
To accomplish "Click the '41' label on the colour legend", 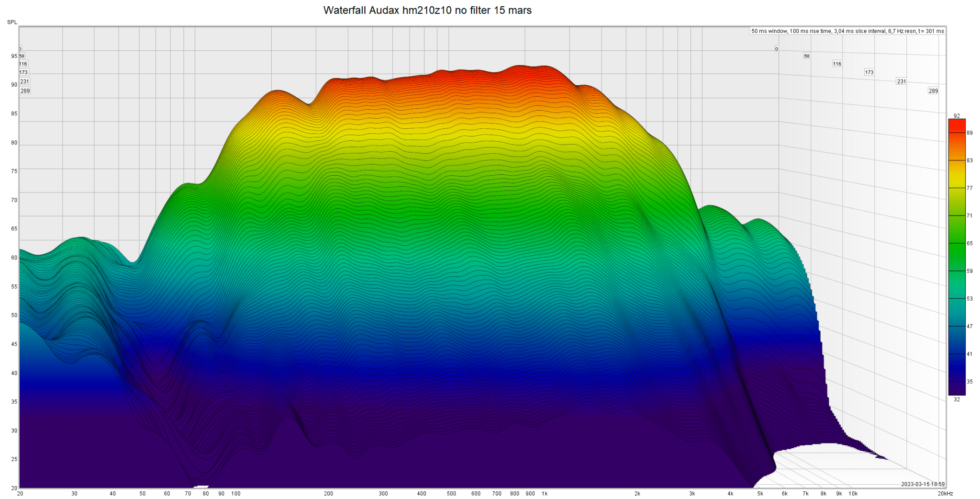I will point(969,354).
